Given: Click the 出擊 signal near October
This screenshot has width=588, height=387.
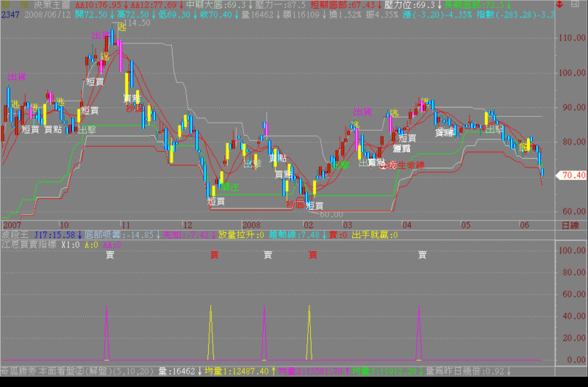Looking at the screenshot, I should (87, 130).
